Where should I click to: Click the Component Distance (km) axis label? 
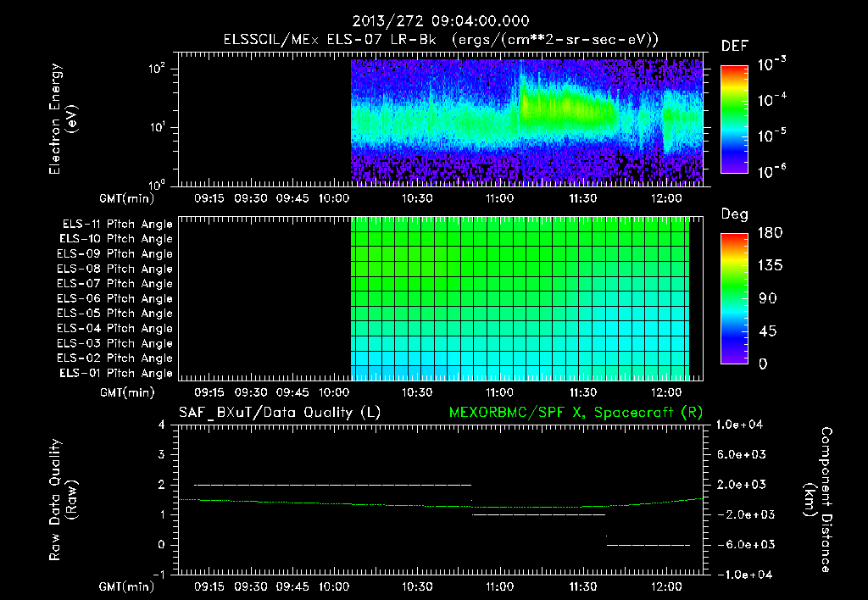[x=818, y=500]
